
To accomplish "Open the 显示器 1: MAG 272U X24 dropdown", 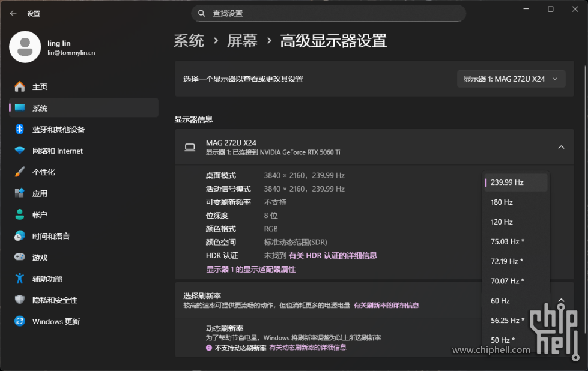I will (x=511, y=79).
